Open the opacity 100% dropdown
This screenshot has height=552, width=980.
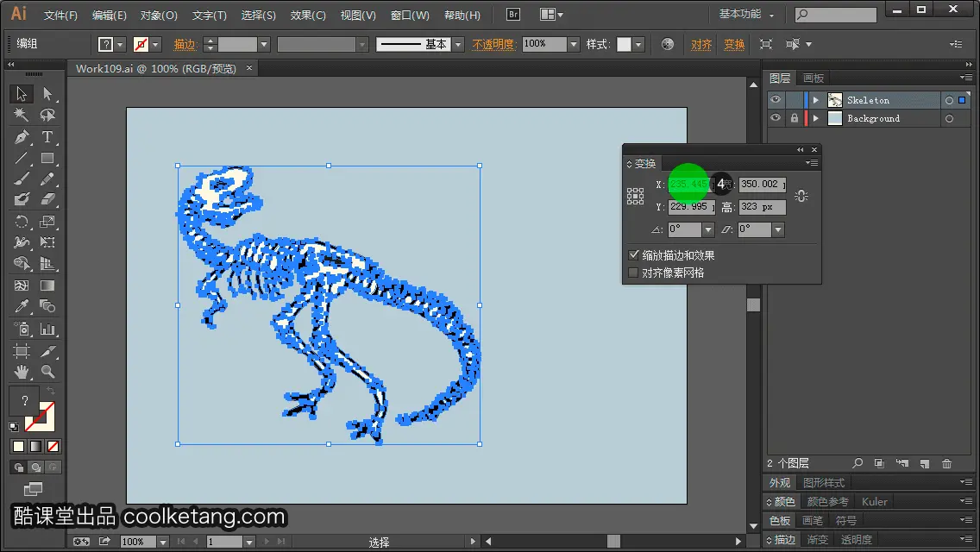(x=574, y=44)
